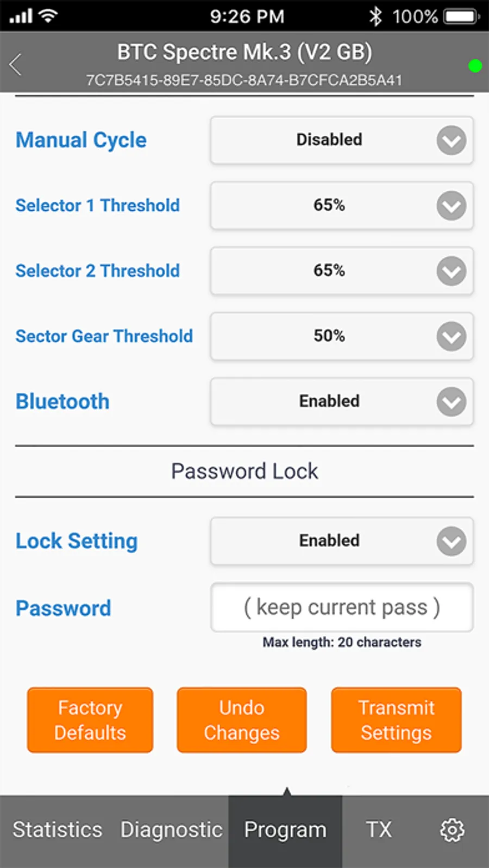Change the Lock Setting dropdown value
This screenshot has height=868, width=489.
[341, 541]
